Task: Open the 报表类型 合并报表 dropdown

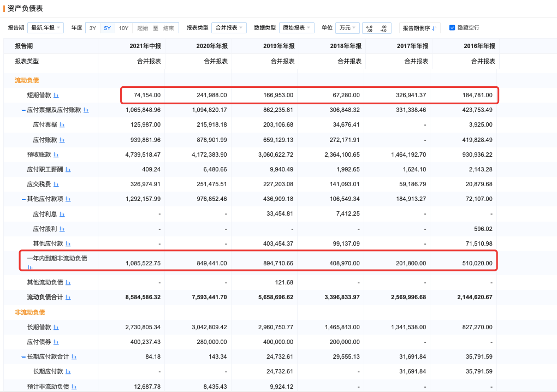Action: 229,28
